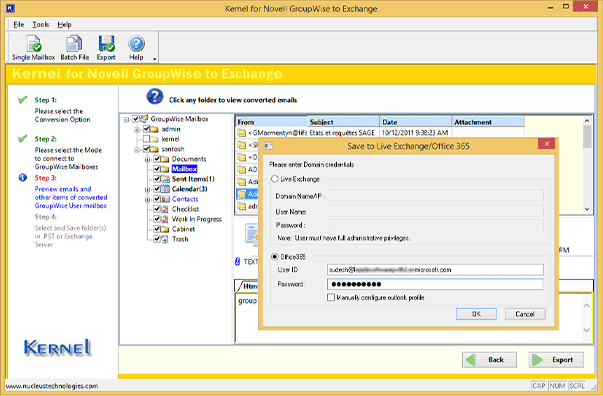Click the Work In Progress icon
Viewport: 603px width, 396px height.
point(165,219)
